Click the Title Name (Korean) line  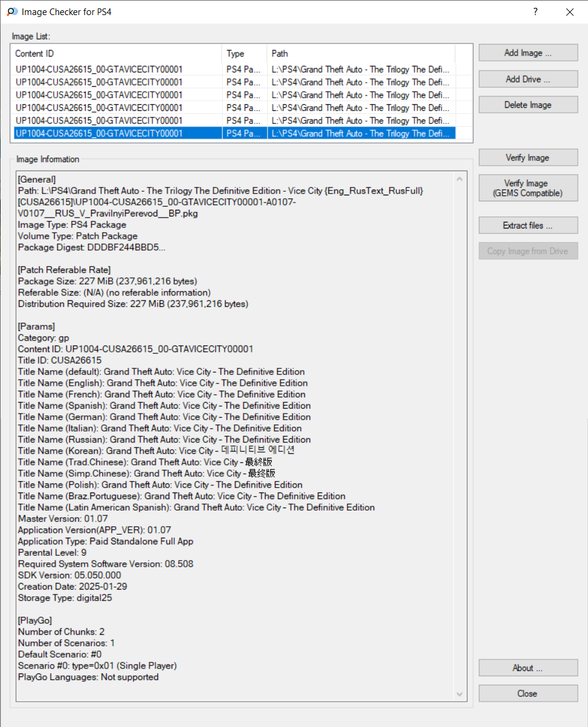tap(156, 451)
